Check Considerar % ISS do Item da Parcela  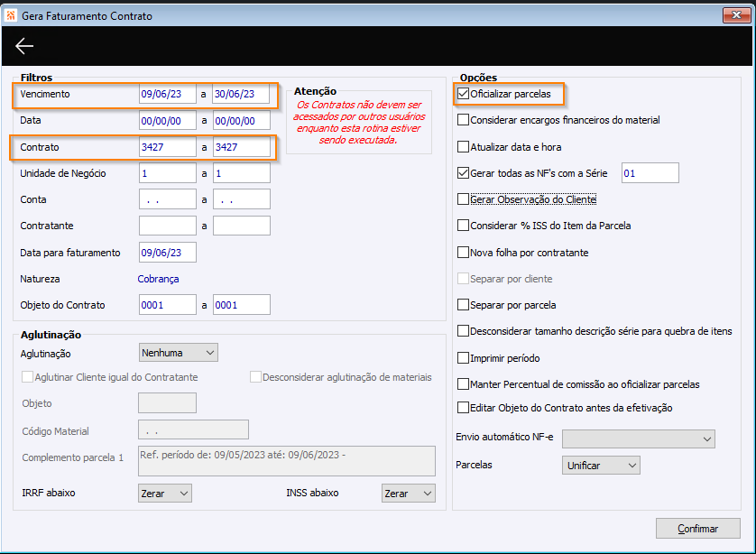463,226
